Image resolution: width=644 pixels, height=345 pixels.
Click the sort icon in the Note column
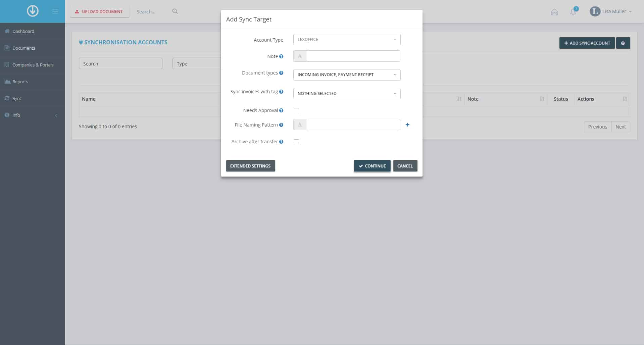(542, 99)
